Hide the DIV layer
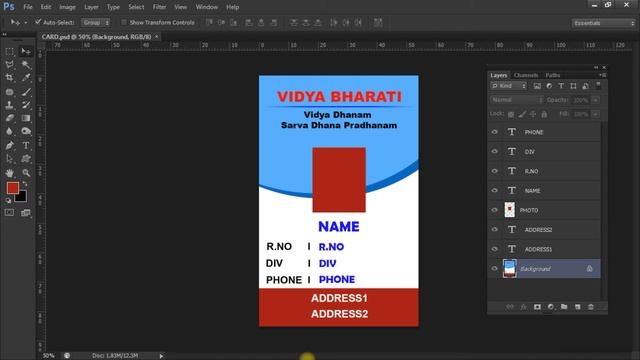This screenshot has height=360, width=640. point(495,151)
